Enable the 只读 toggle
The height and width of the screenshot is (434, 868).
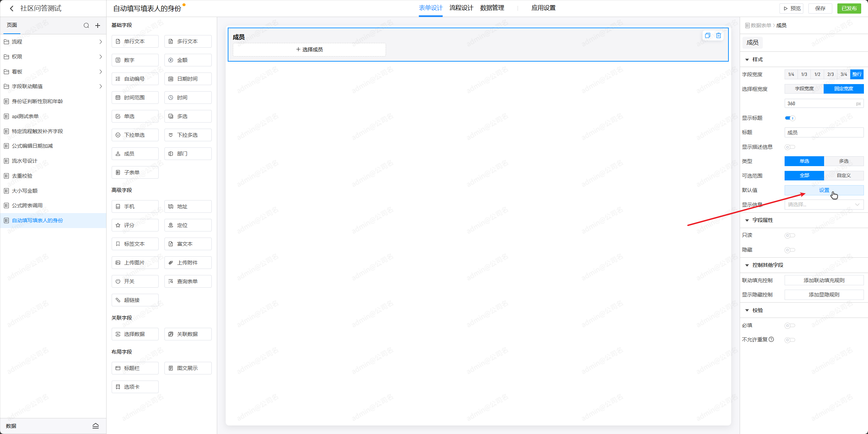pos(790,236)
